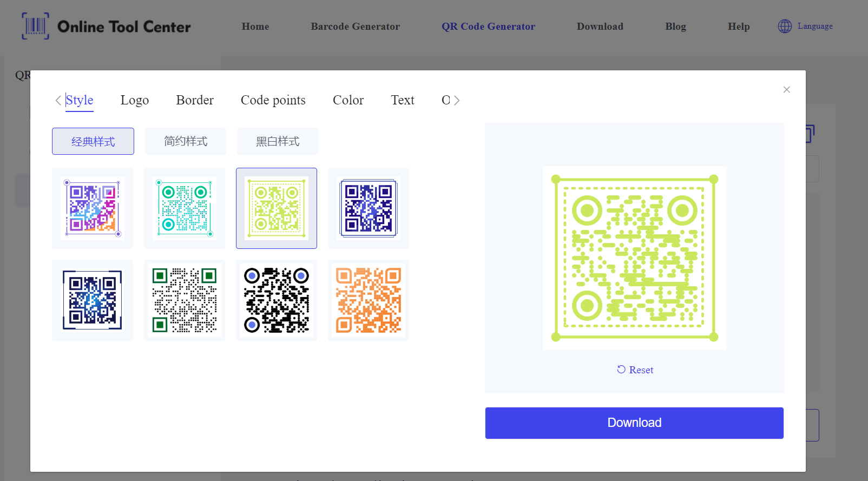Choose the black dotted green-eye QR style

185,300
